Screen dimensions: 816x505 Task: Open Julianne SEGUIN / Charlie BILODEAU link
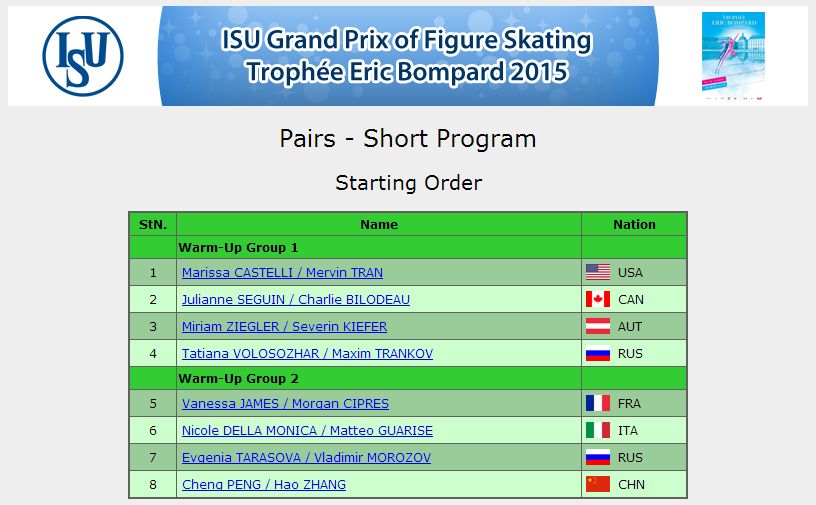[296, 299]
